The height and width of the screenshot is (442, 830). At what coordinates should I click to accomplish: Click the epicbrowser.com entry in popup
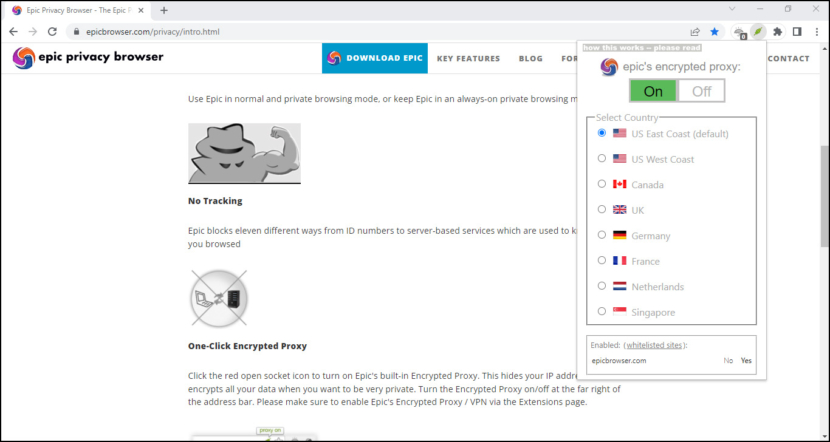pyautogui.click(x=618, y=360)
